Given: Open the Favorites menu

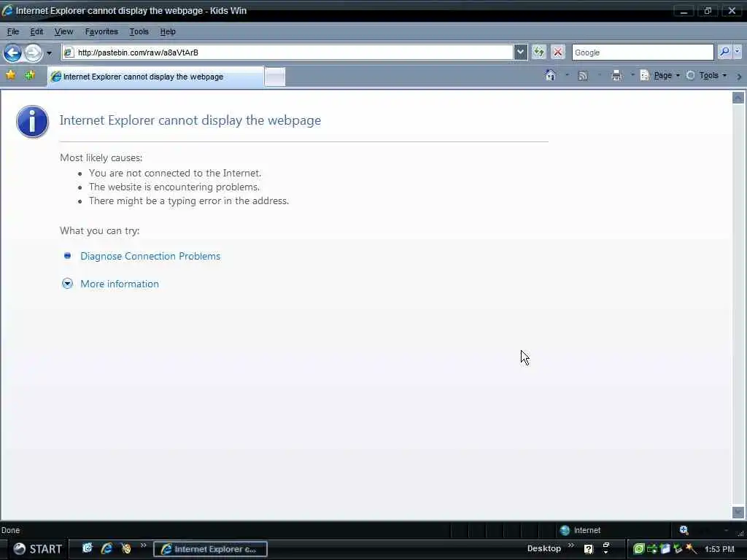Looking at the screenshot, I should 101,31.
